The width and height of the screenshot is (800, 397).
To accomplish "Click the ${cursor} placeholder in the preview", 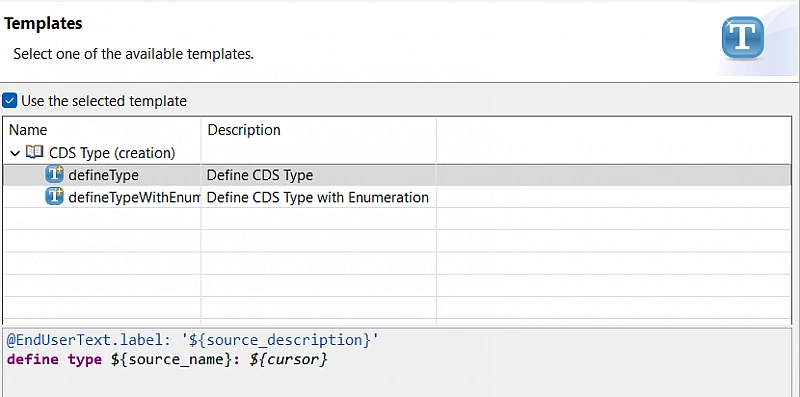I will (x=288, y=359).
